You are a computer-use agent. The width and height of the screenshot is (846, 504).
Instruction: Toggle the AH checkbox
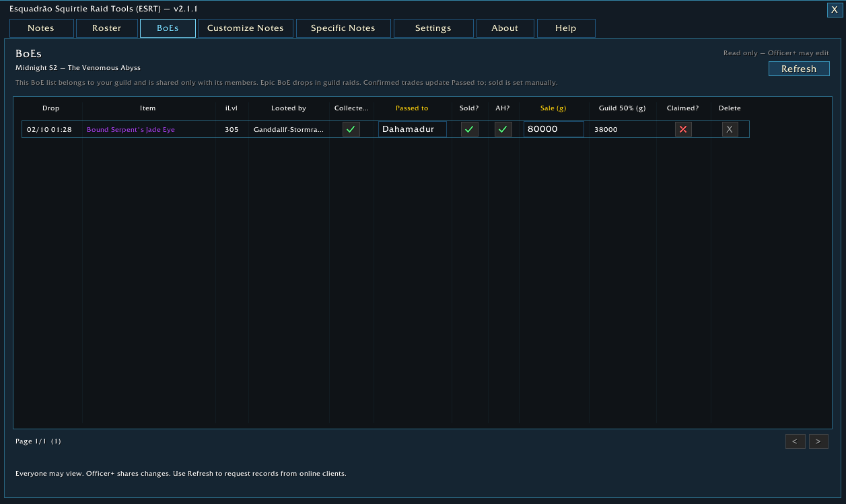pyautogui.click(x=503, y=129)
